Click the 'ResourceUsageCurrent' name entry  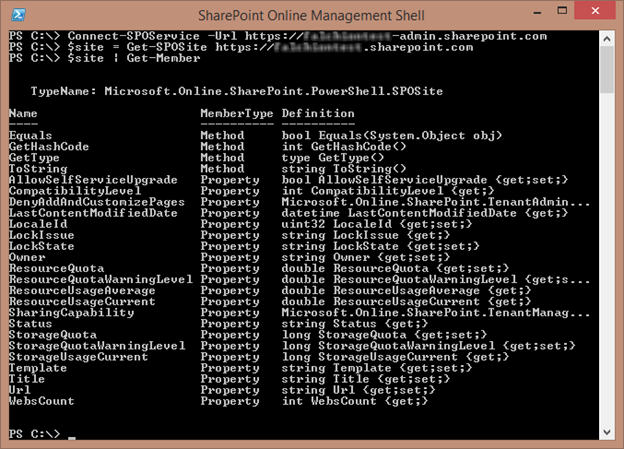(x=82, y=302)
